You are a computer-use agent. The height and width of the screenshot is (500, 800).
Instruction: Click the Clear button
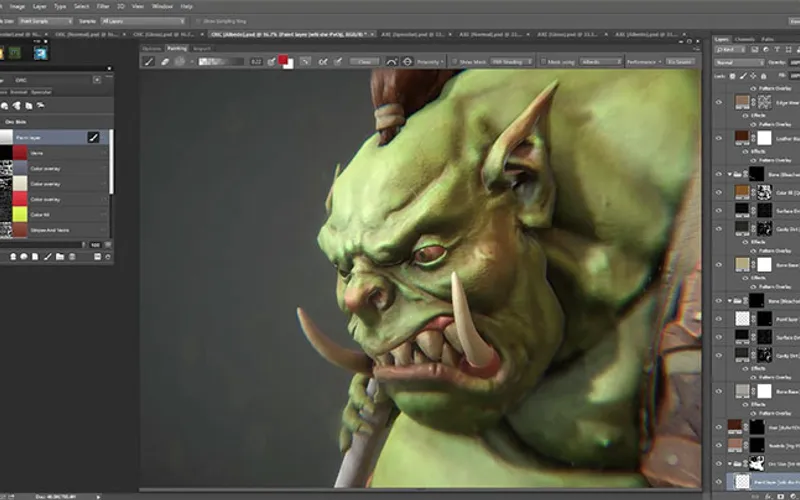click(x=364, y=62)
